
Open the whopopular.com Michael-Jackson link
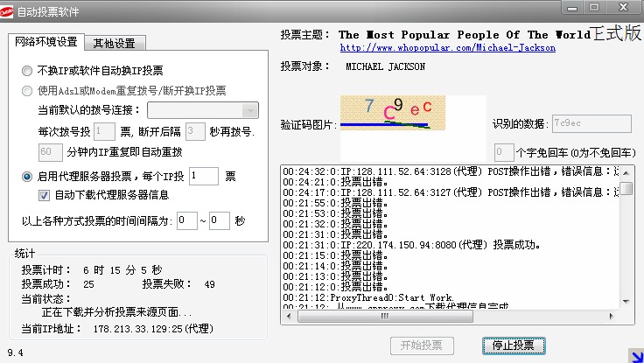click(446, 47)
